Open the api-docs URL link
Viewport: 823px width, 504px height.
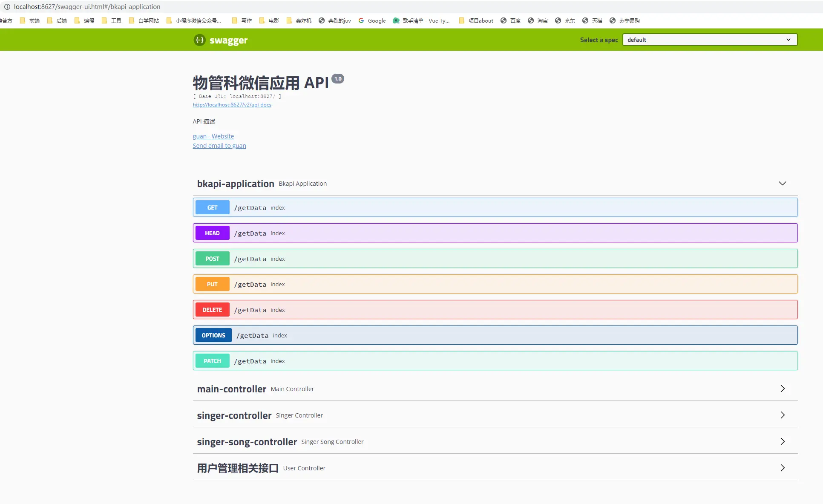pyautogui.click(x=232, y=105)
